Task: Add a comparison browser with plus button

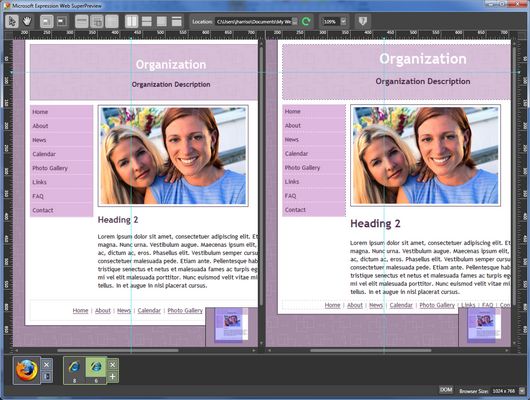Action: tap(113, 376)
